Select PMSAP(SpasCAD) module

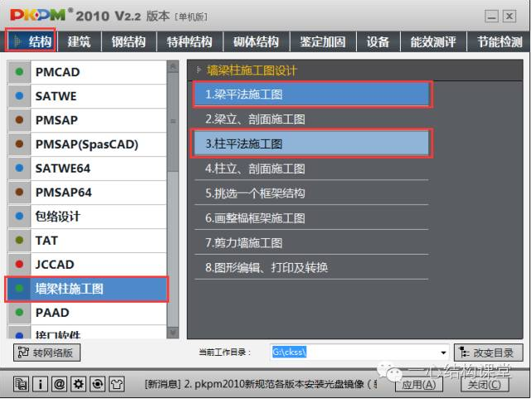(87, 144)
